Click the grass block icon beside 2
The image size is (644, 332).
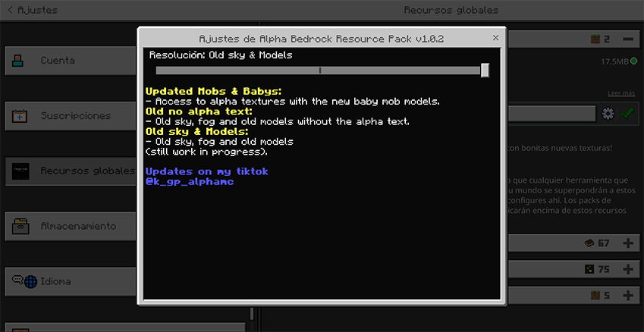595,39
